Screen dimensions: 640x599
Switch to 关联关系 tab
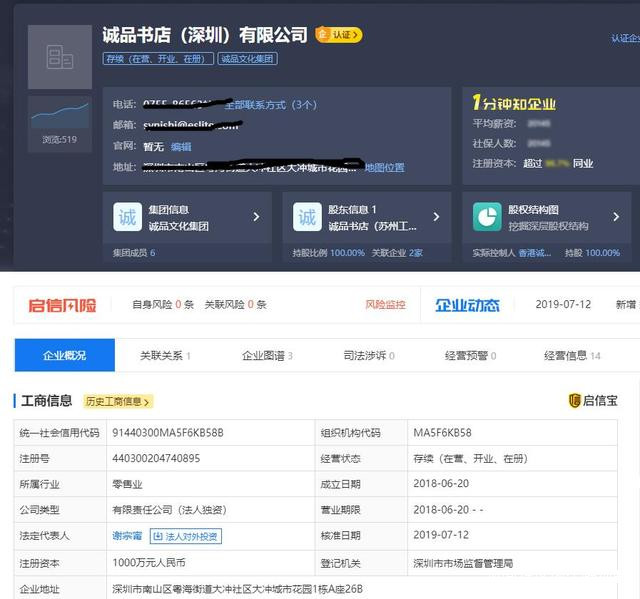(165, 355)
